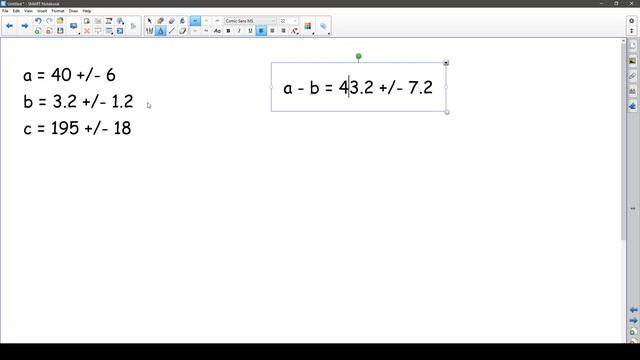Select the Pens tool
640x360 pixels.
[149, 31]
